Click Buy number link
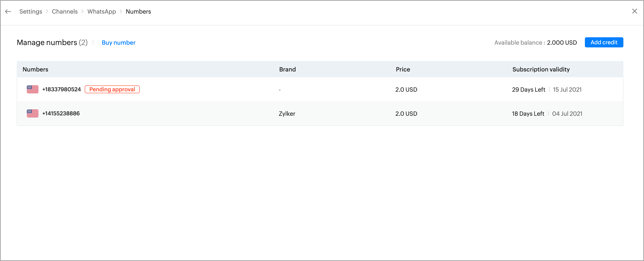 click(118, 43)
